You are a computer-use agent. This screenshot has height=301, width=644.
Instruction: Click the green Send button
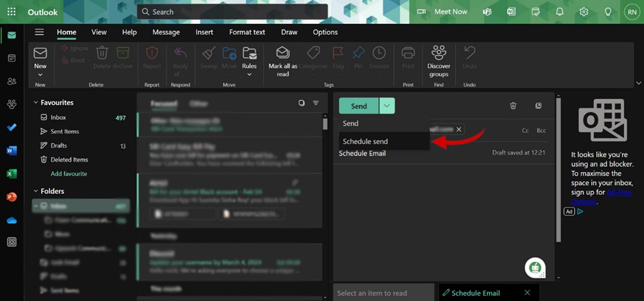click(358, 106)
